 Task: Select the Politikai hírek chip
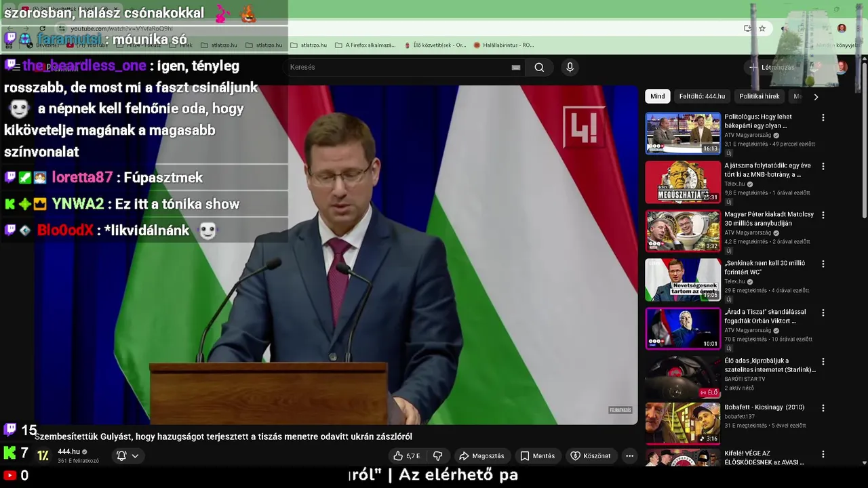pyautogui.click(x=759, y=96)
